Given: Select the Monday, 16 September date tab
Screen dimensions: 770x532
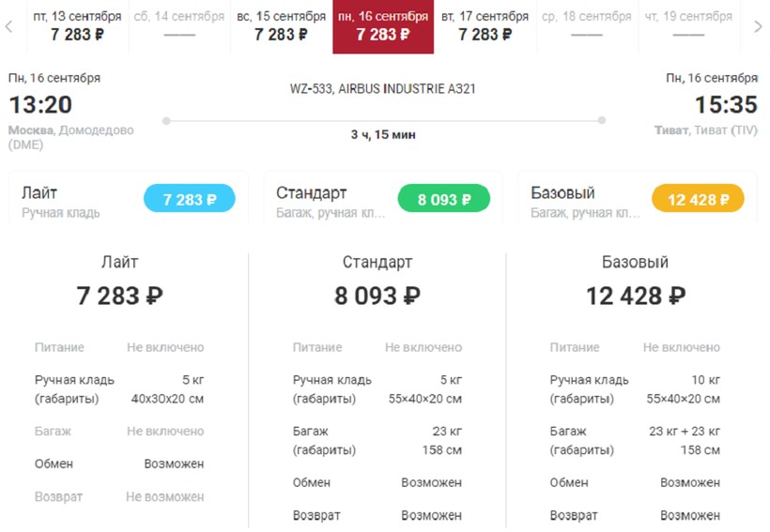Looking at the screenshot, I should [383, 26].
